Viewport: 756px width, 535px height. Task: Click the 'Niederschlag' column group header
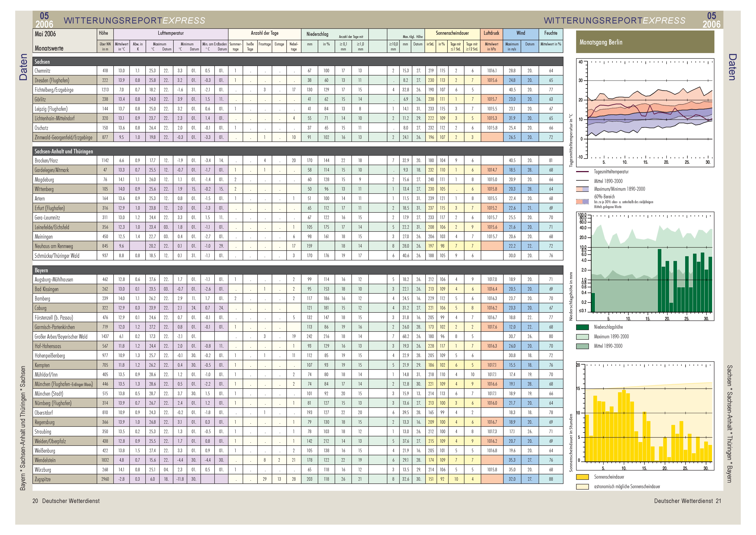[x=317, y=34]
